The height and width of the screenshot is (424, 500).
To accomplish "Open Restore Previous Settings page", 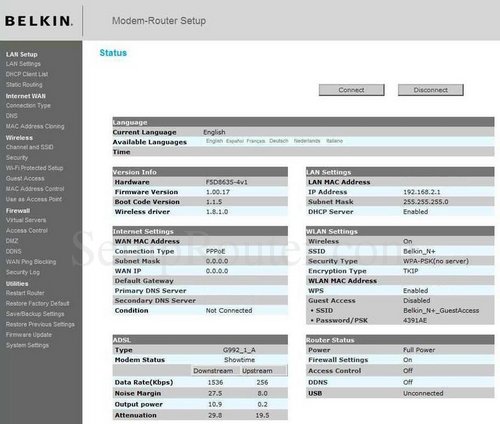I will coord(40,324).
